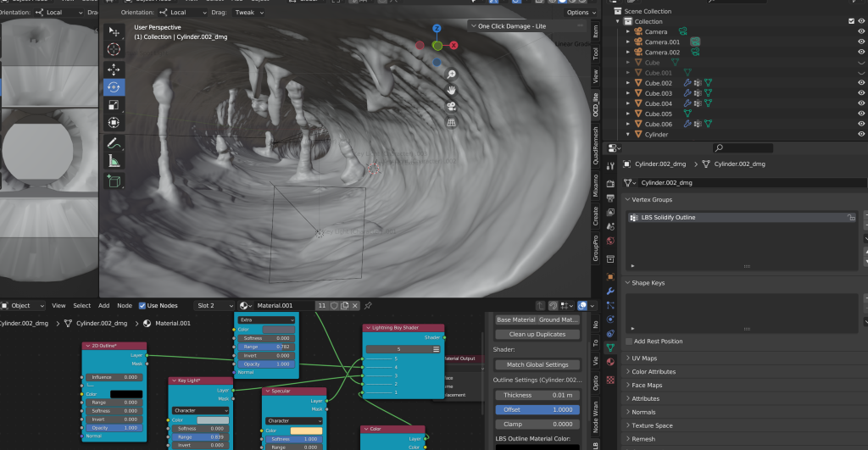868x450 pixels.
Task: Open the Slot 2 material slot dropdown
Action: pyautogui.click(x=214, y=305)
